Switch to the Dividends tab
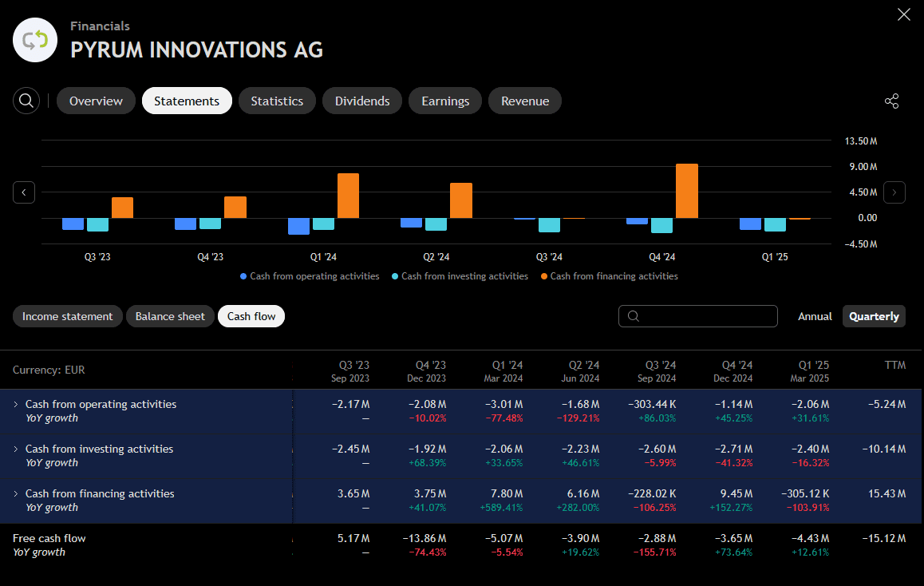Screen dimensions: 924x586 pyautogui.click(x=362, y=101)
